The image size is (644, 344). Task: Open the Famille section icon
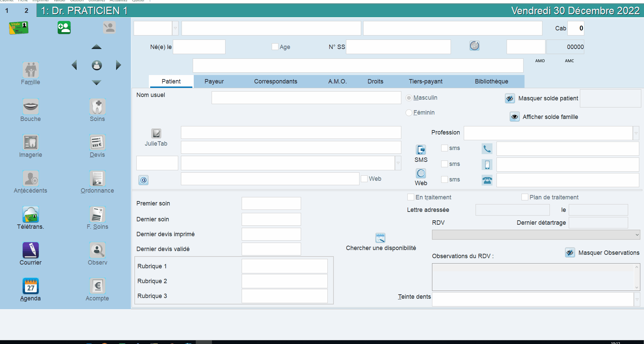coord(31,70)
